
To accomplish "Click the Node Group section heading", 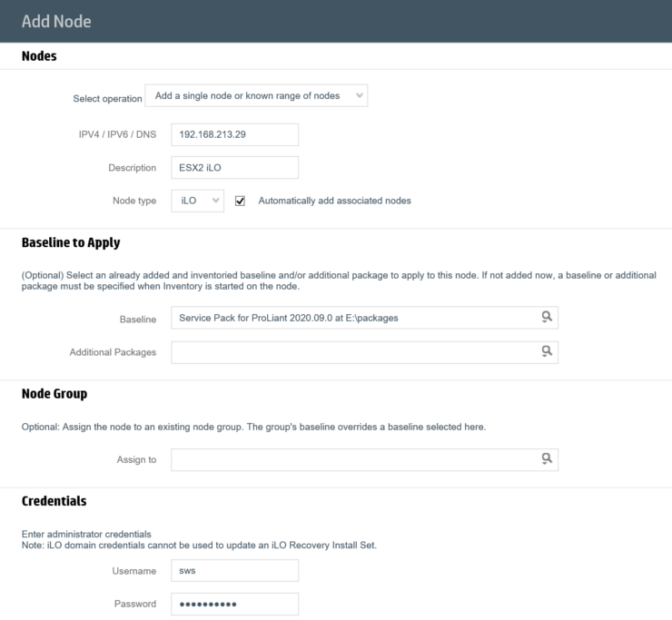I will (54, 394).
